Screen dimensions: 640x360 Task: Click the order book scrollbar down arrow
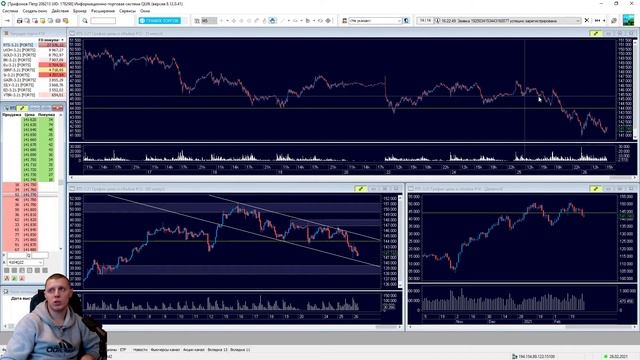[x=61, y=249]
